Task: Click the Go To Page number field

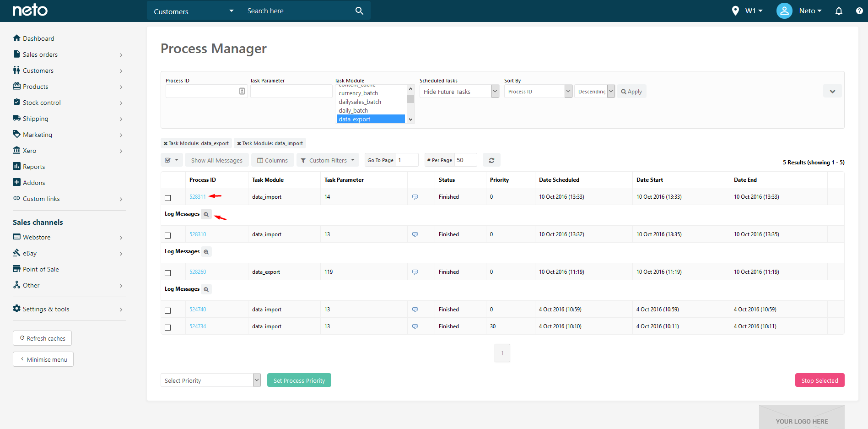Action: tap(407, 160)
